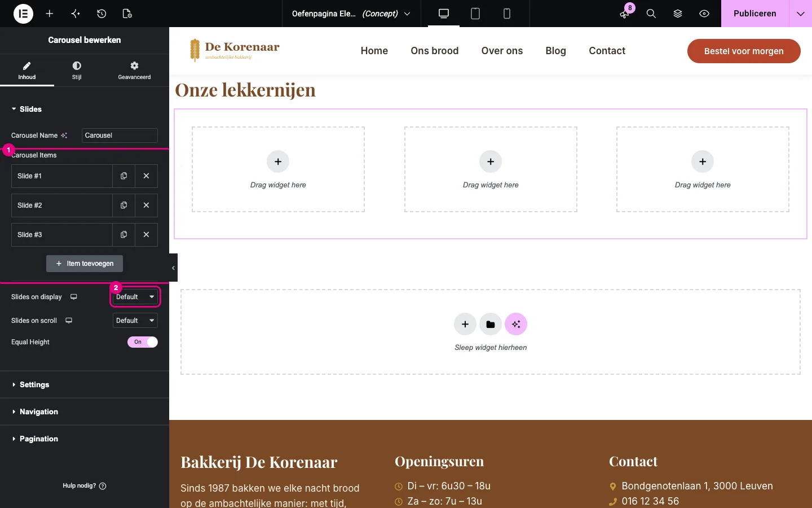
Task: Select the Inhoud tab
Action: coord(27,70)
